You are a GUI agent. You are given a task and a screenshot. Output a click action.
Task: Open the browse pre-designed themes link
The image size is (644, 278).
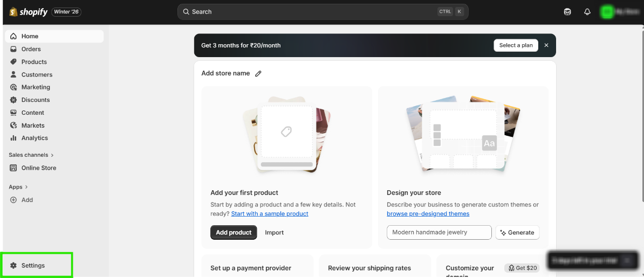tap(428, 214)
